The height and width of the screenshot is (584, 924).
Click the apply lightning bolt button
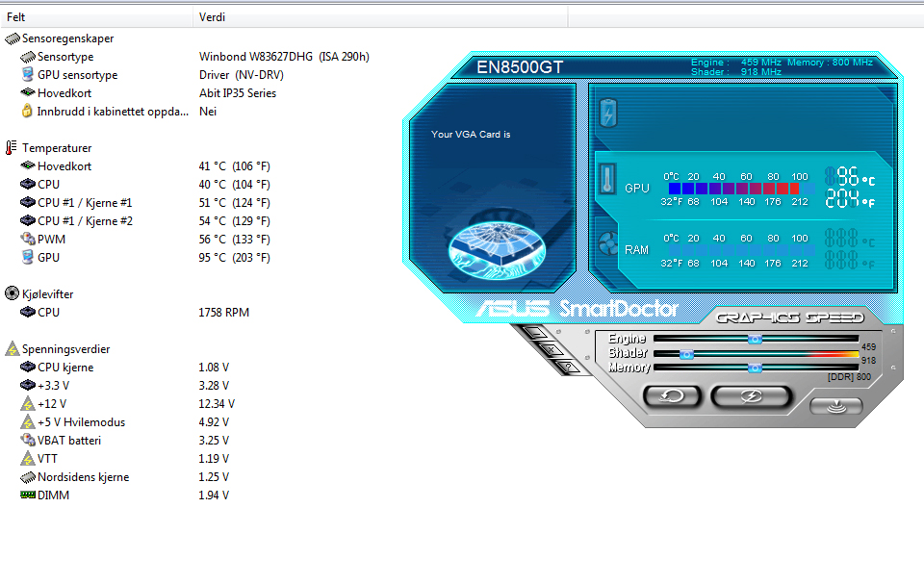tap(751, 396)
